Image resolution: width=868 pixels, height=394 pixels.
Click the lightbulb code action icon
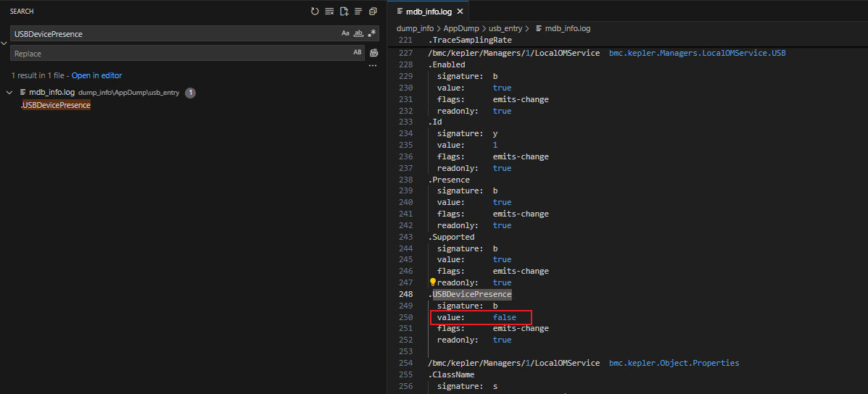coord(433,282)
